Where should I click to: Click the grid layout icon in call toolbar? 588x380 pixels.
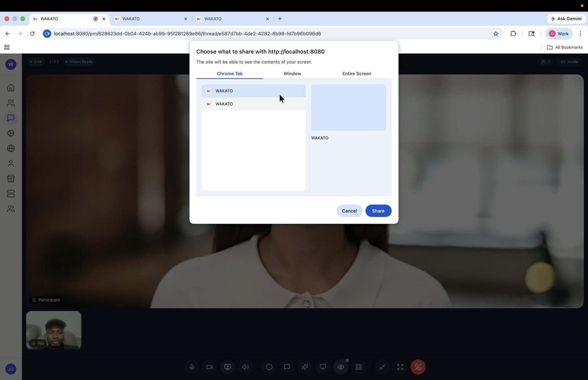point(359,367)
